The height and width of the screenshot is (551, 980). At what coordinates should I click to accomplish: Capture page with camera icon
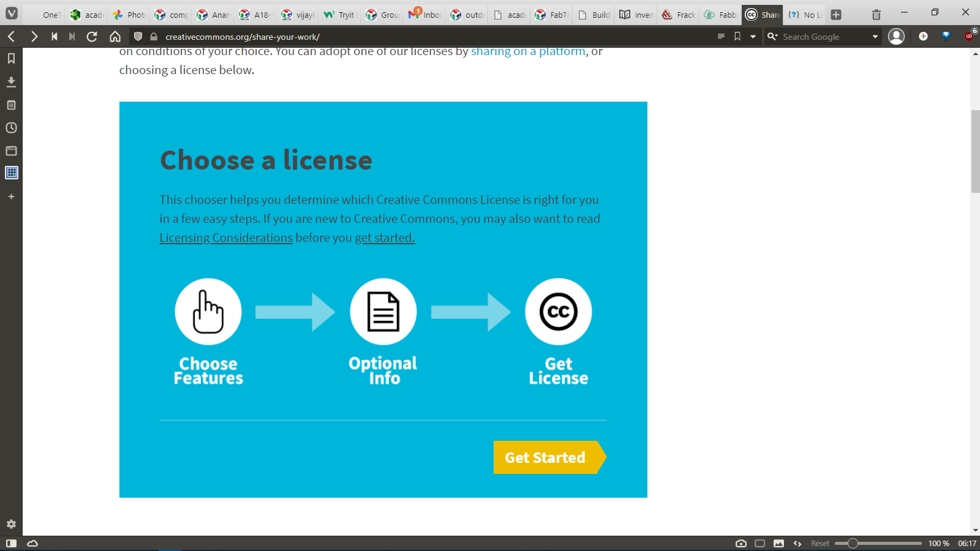741,544
